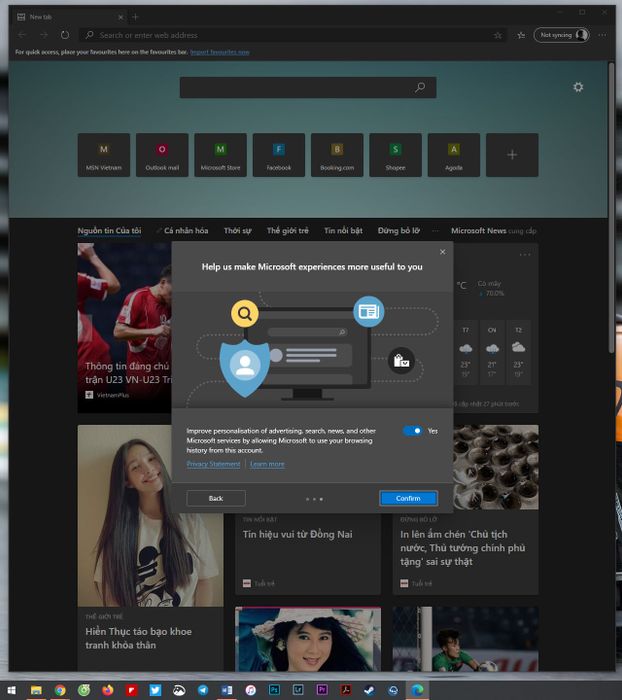This screenshot has height=700, width=622.
Task: Open the Outlook mail quick link tile
Action: pyautogui.click(x=162, y=154)
